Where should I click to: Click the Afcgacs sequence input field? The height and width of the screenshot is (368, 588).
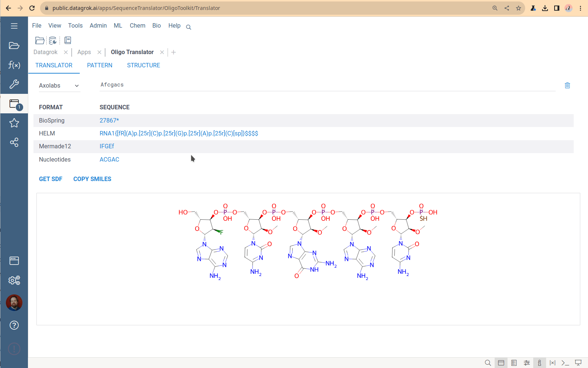[x=327, y=85]
